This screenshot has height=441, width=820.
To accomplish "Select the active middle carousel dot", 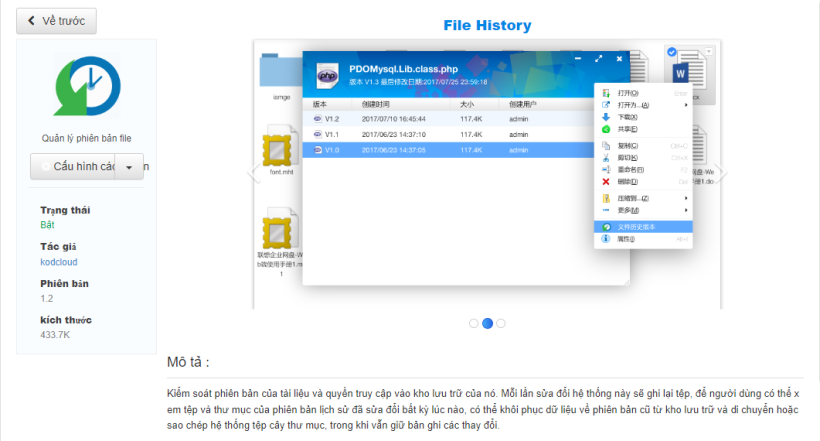I will [487, 323].
